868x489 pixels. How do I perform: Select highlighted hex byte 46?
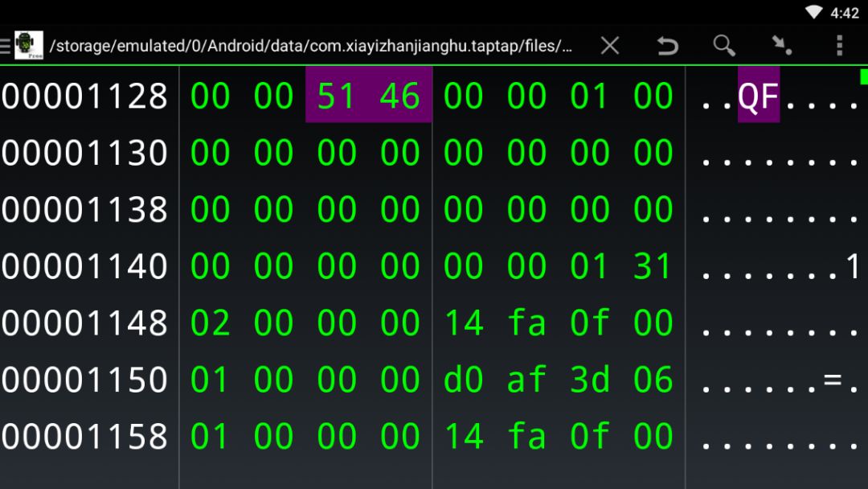[399, 95]
